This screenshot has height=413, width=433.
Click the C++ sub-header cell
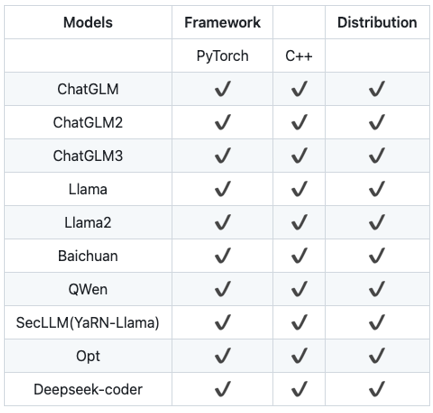(299, 56)
